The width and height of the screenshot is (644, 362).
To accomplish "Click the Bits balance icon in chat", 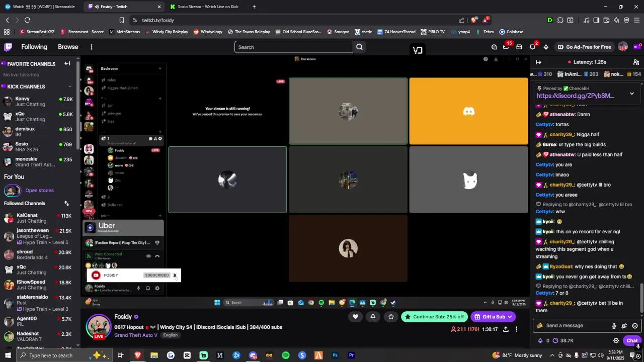I will click(x=541, y=340).
